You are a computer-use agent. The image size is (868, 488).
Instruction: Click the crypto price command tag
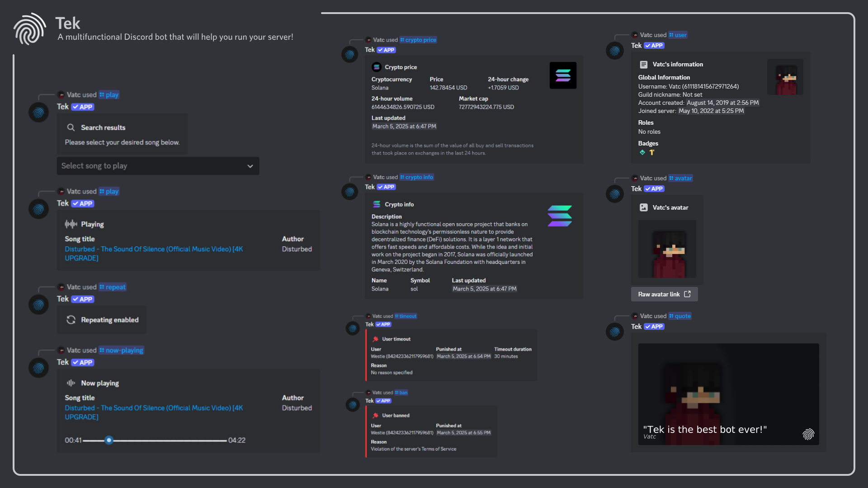coord(418,40)
